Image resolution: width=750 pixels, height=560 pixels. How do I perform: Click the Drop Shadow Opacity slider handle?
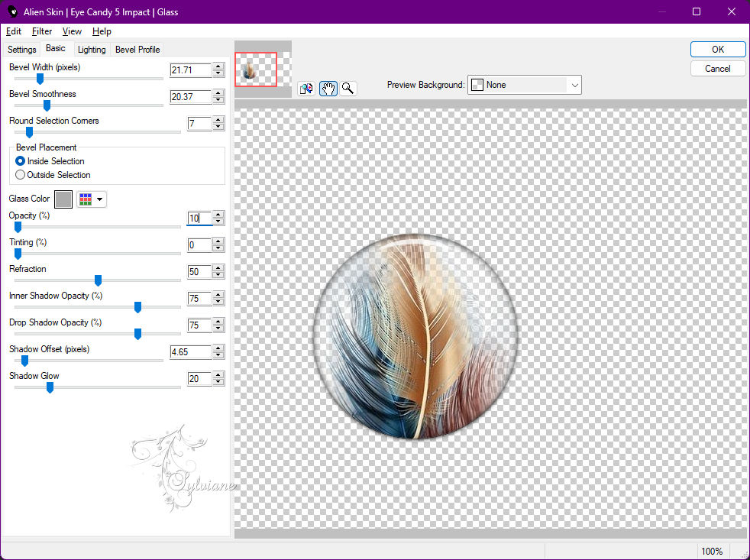coord(137,334)
